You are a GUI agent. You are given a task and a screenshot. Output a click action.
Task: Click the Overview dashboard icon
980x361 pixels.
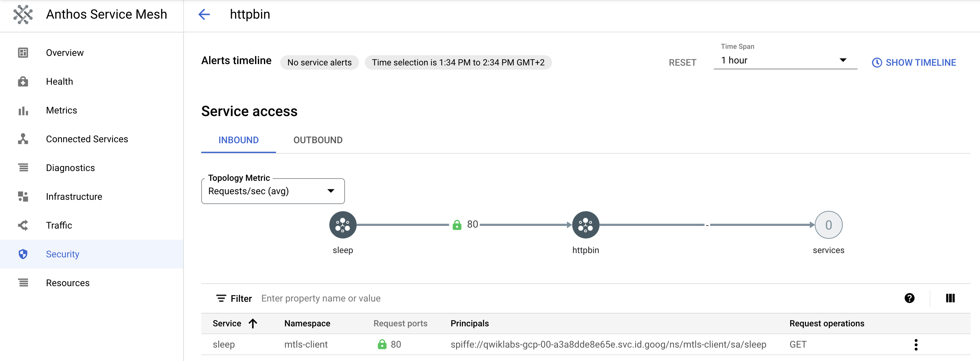tap(23, 53)
